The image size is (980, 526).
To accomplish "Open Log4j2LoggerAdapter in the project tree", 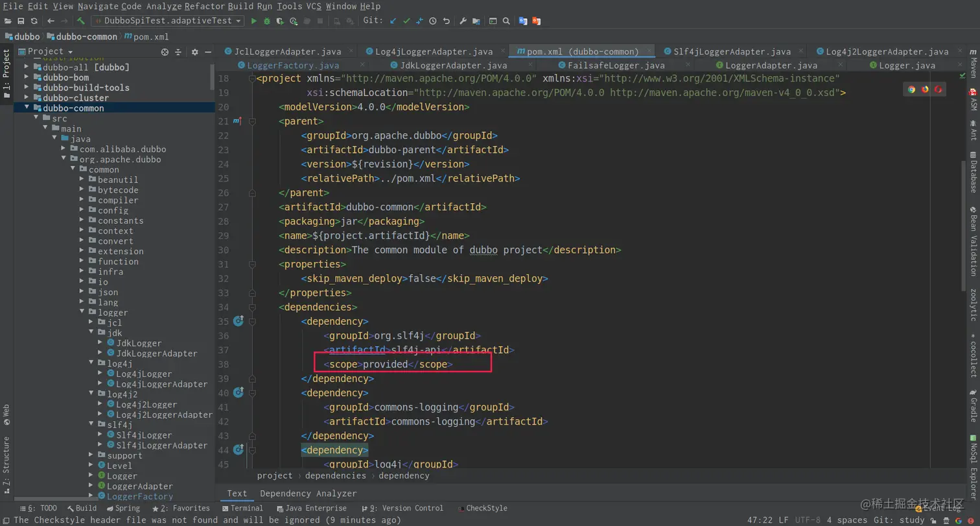I will click(164, 414).
